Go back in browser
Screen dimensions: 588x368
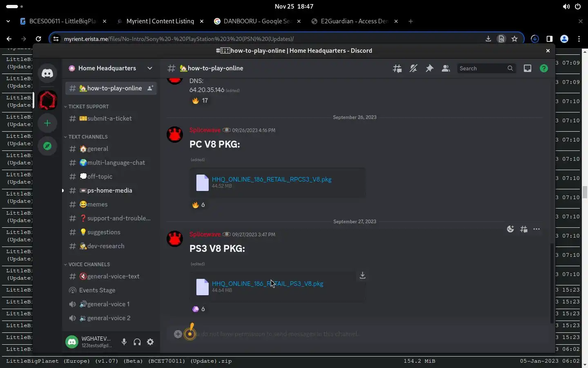(x=9, y=39)
